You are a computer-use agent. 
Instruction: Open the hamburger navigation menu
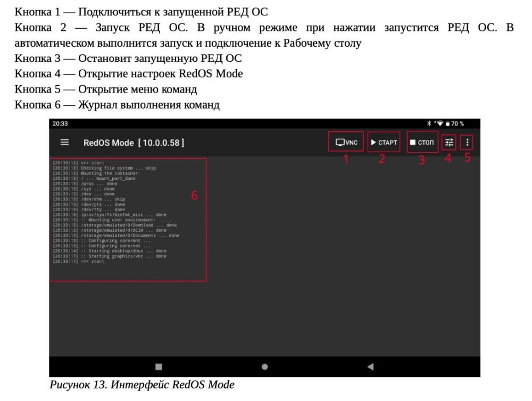point(64,142)
